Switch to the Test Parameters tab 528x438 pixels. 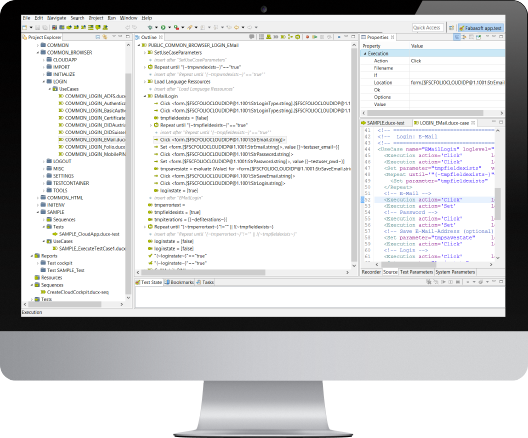tap(416, 272)
